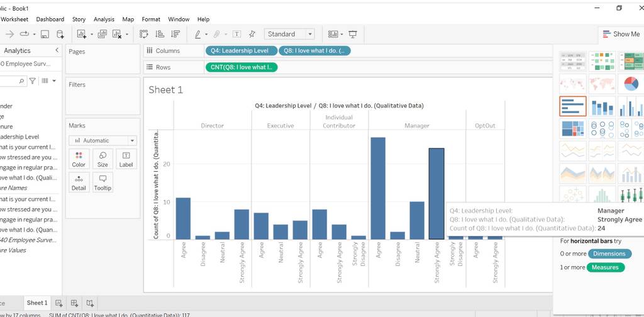Select the text table in Show Me
This screenshot has width=644, height=317.
[572, 61]
